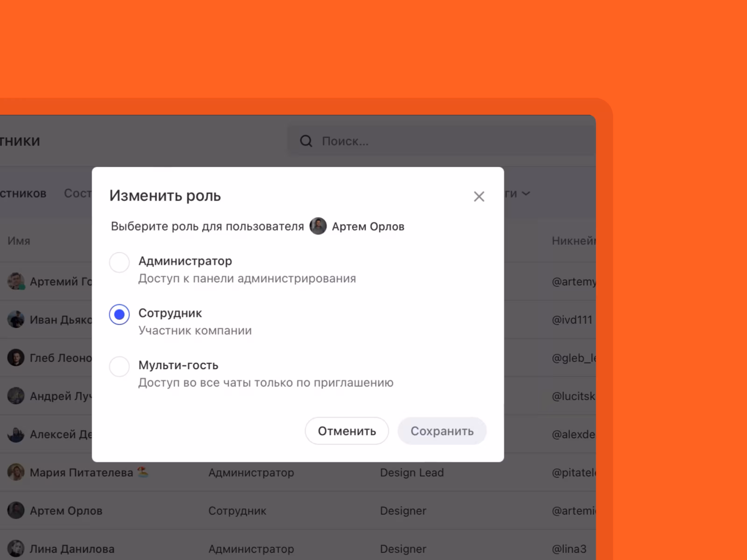Viewport: 747px width, 560px height.
Task: Click Лина Данилова avatar in the table
Action: (x=16, y=549)
